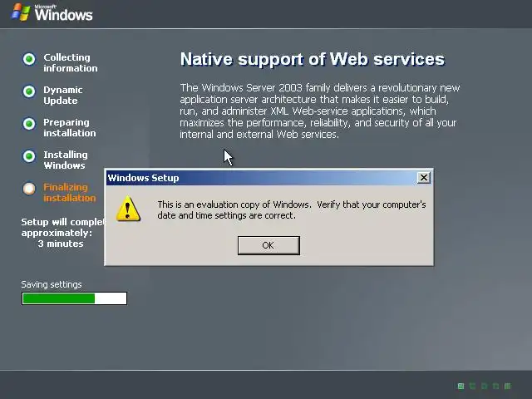
Task: Click OK in the Windows Setup dialog
Action: 268,245
